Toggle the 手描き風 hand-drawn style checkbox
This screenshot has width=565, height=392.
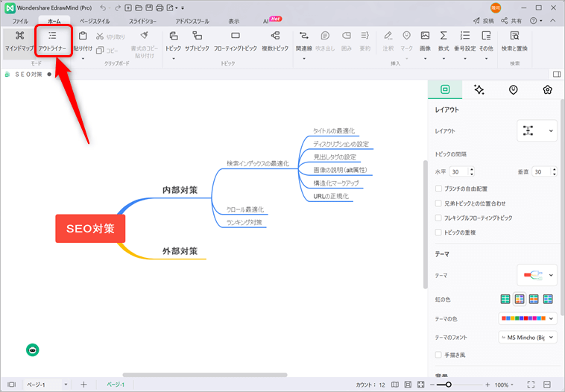tap(438, 354)
